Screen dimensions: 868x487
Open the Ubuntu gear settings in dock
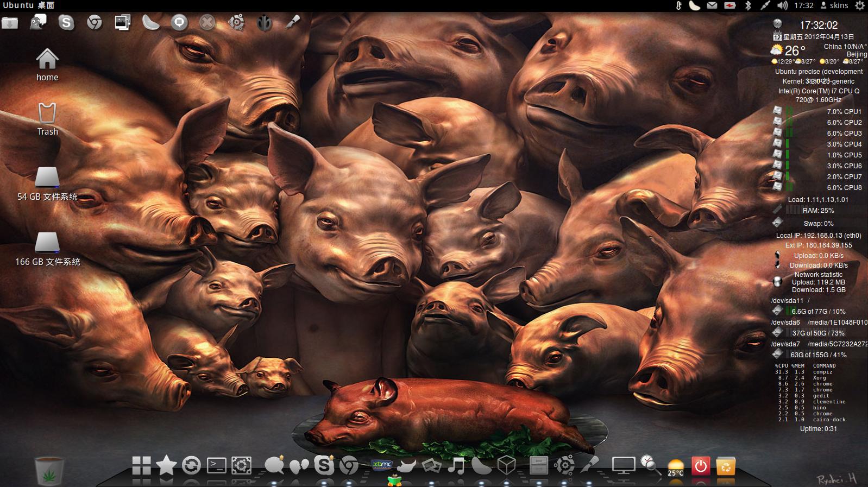click(564, 465)
